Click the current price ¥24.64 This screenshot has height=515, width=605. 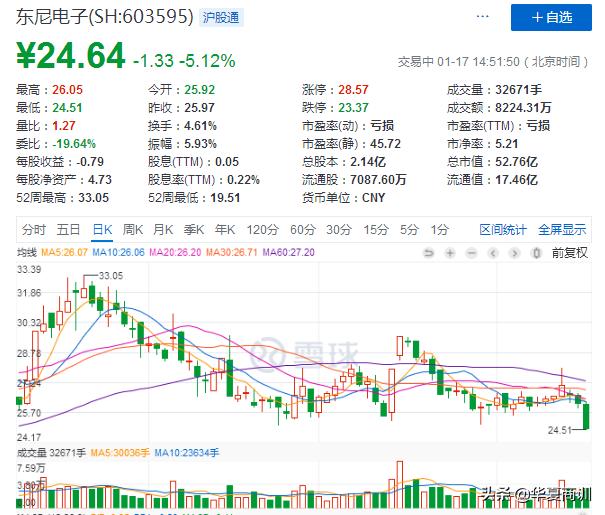click(71, 56)
